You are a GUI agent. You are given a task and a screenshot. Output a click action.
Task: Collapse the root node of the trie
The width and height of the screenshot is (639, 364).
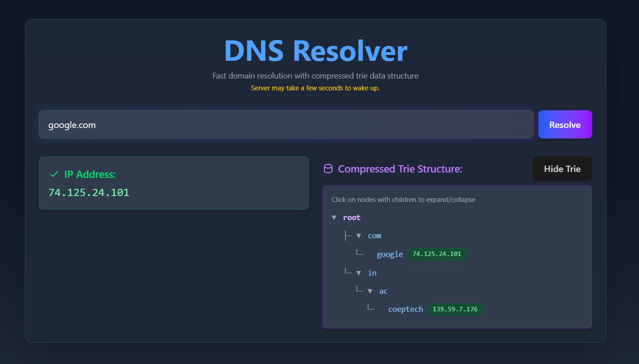(x=352, y=217)
